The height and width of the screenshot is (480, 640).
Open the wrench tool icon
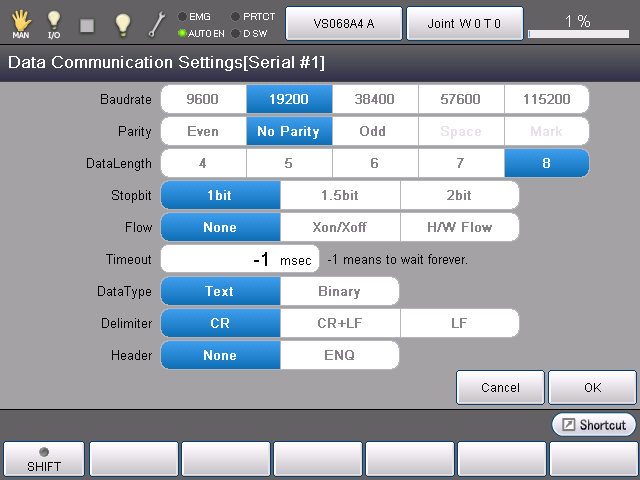158,23
